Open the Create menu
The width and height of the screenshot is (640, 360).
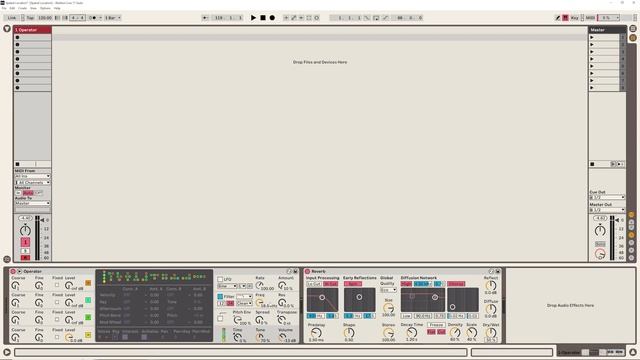point(22,8)
